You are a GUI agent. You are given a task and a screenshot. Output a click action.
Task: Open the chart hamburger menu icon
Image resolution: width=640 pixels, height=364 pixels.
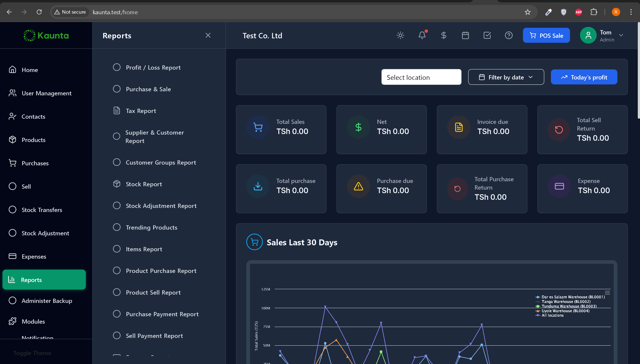607,293
